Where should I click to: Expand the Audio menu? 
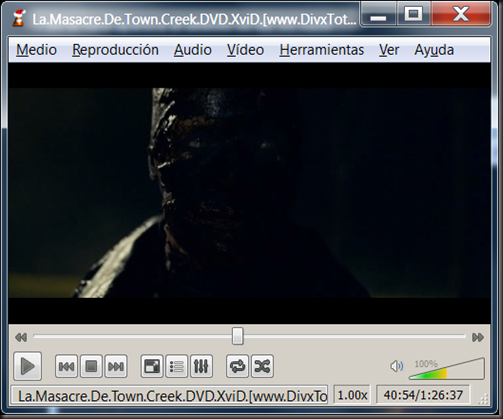(193, 50)
